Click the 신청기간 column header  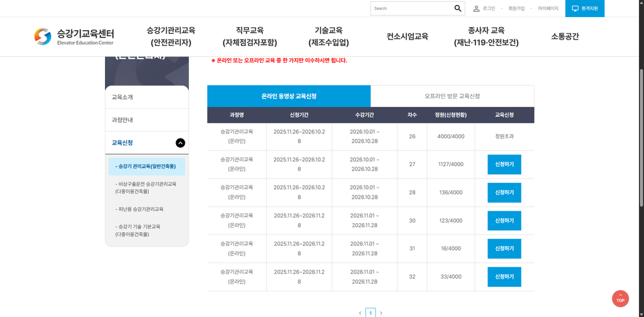coord(299,115)
